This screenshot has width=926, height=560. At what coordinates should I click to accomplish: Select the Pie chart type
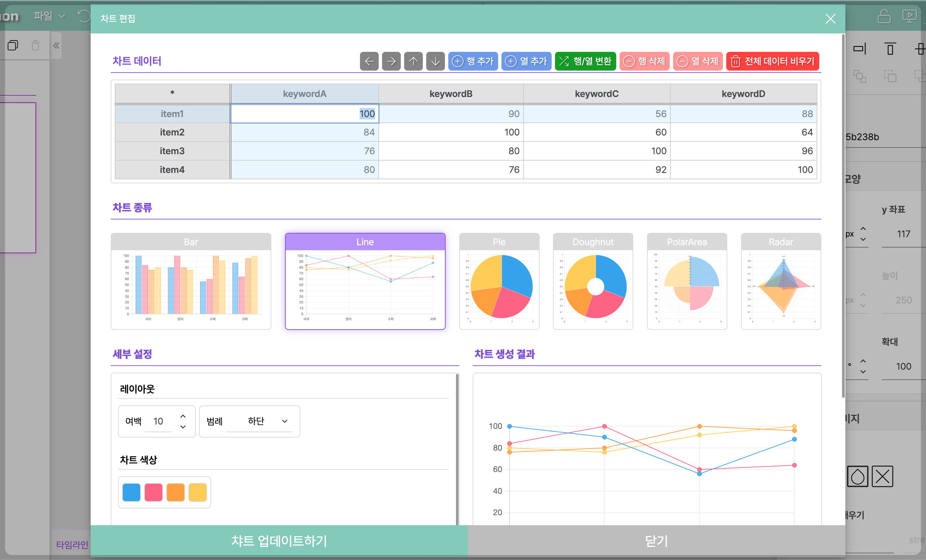[499, 281]
